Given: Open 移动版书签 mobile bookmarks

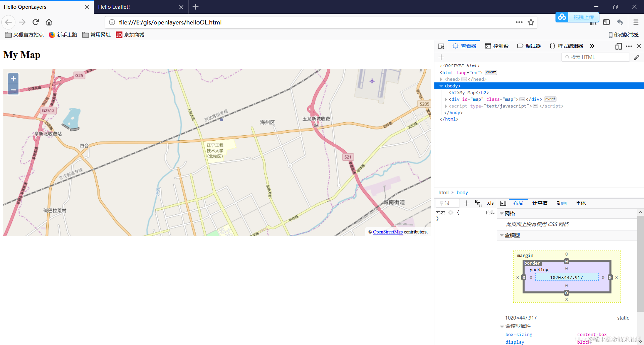Looking at the screenshot, I should point(624,35).
